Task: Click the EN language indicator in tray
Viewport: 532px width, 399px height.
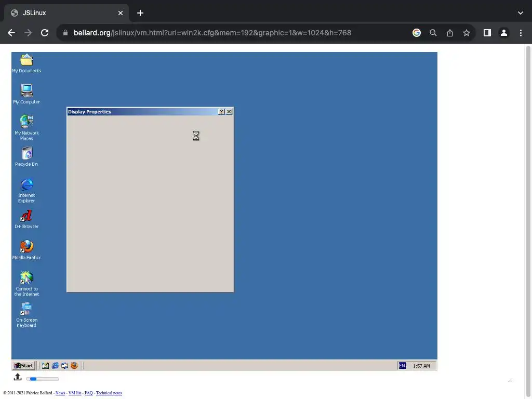Action: pyautogui.click(x=402, y=366)
